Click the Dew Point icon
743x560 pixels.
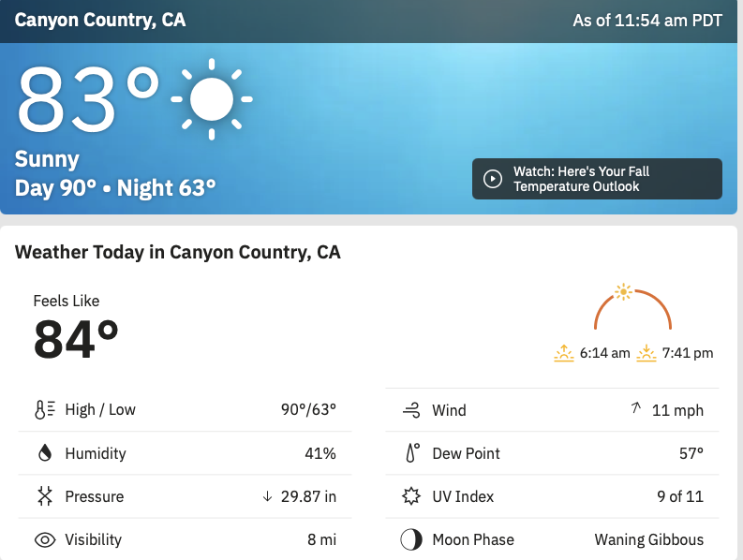[x=412, y=453]
